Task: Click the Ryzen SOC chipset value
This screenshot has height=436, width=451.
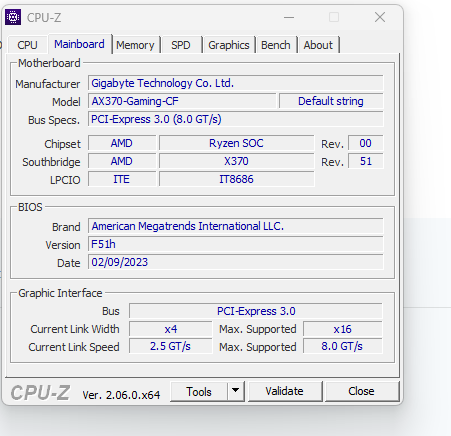Action: pyautogui.click(x=236, y=143)
